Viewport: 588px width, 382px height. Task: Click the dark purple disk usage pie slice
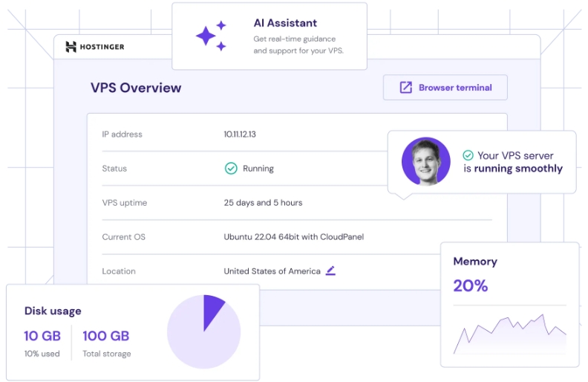212,309
